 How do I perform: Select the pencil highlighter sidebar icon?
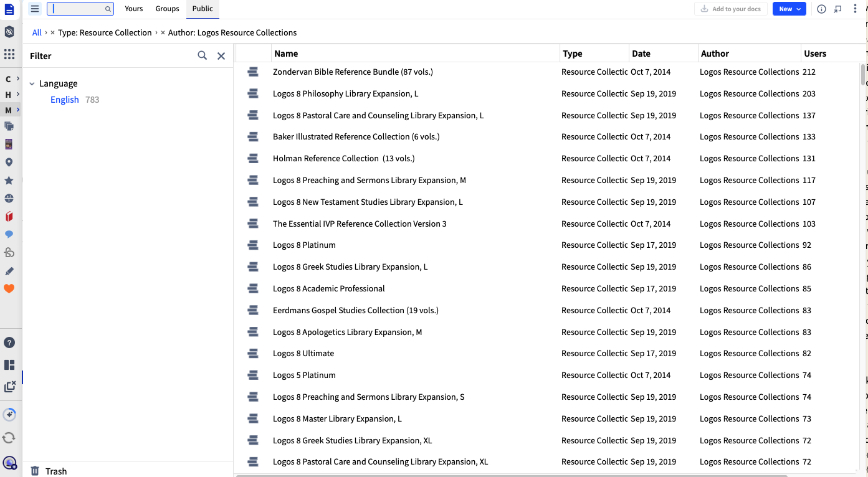click(9, 271)
